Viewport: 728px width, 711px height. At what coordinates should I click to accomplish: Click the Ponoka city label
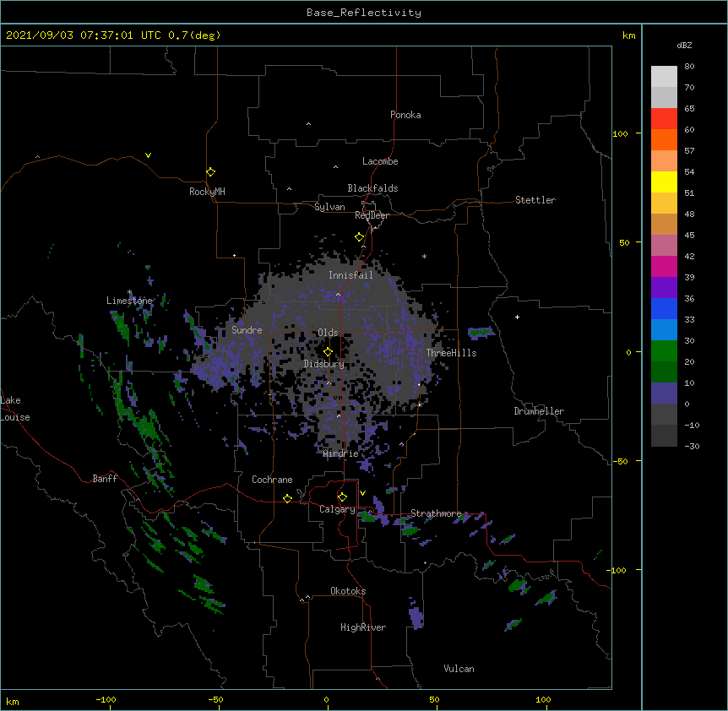tap(405, 115)
